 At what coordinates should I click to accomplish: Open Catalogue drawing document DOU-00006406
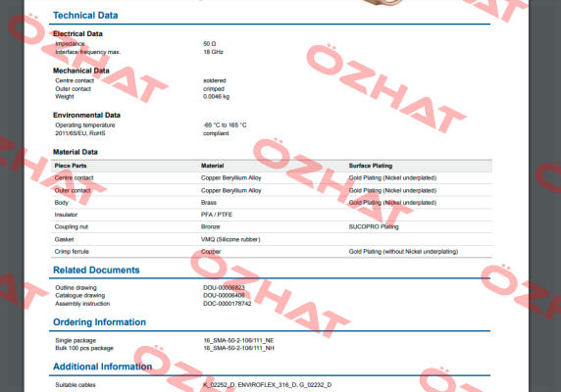tap(224, 296)
